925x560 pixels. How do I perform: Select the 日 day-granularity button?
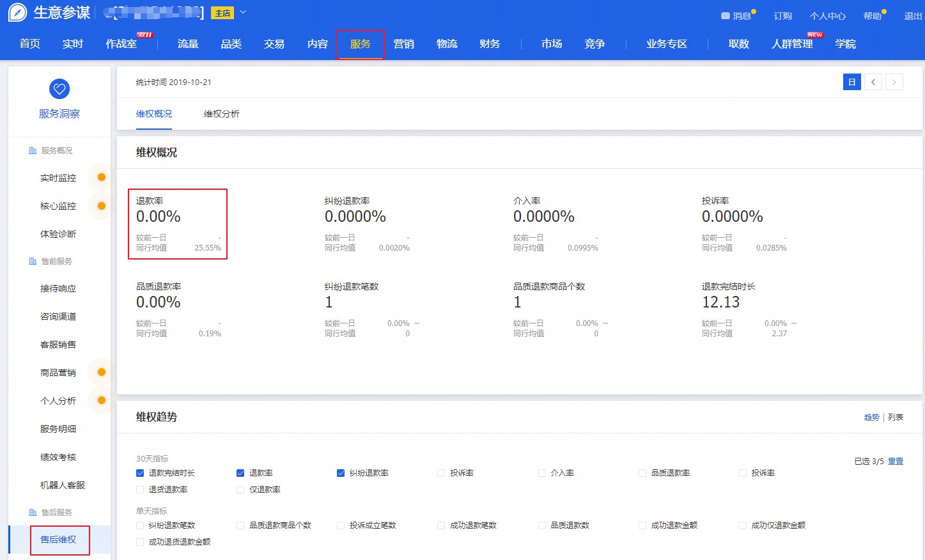point(851,82)
